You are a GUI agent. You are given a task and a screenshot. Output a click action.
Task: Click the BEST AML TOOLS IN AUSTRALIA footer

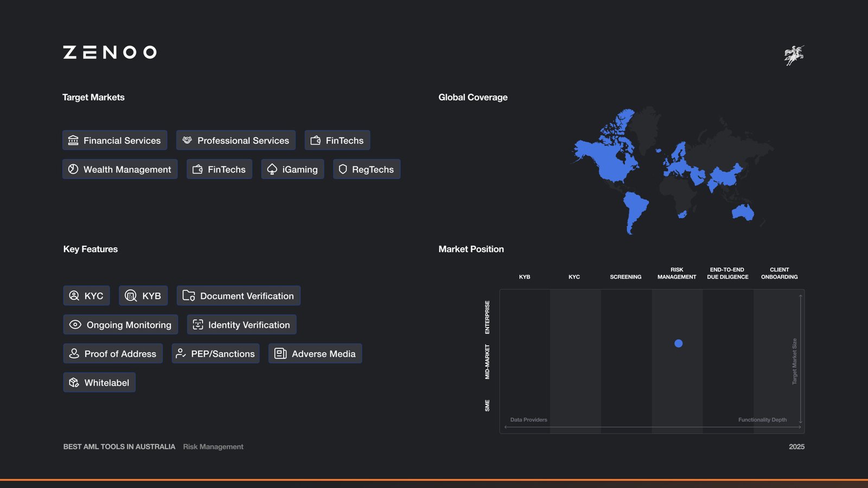(x=119, y=447)
